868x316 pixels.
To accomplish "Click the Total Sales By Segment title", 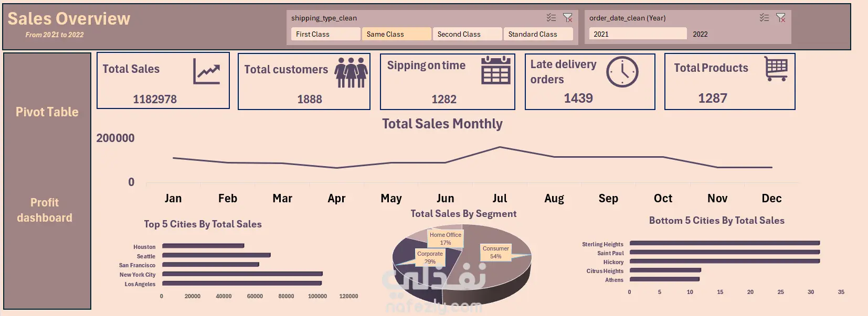I will click(x=463, y=213).
